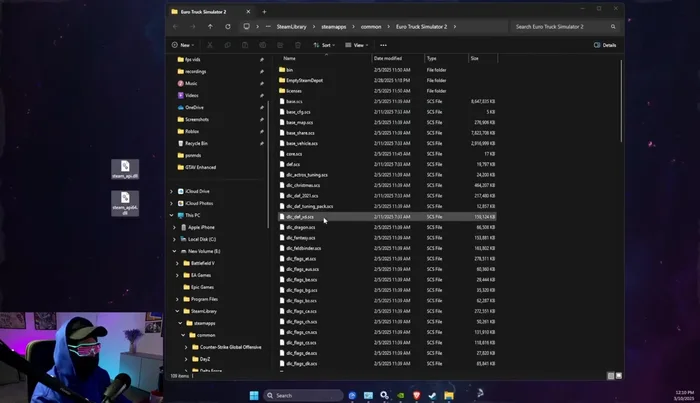Viewport: 700px width, 403px height.
Task: Open Recycle Bin in navigation pane
Action: tap(196, 144)
